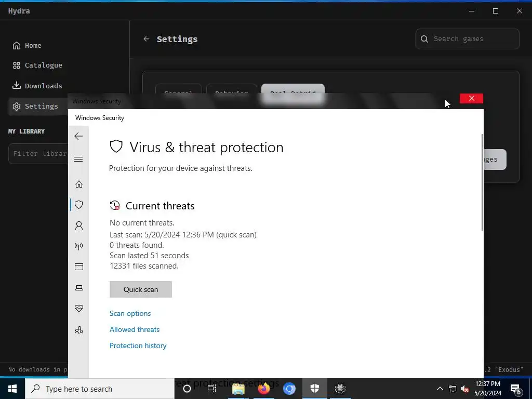The height and width of the screenshot is (399, 532).
Task: Open Downloads in Hydra sidebar
Action: click(x=37, y=86)
